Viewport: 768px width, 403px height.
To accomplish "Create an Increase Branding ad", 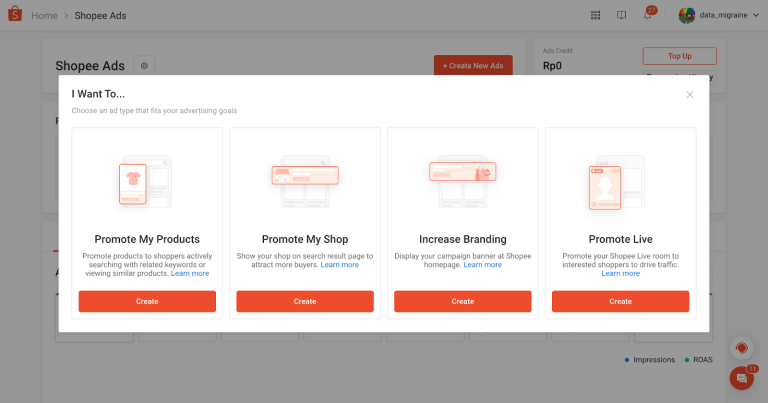I will (x=462, y=301).
